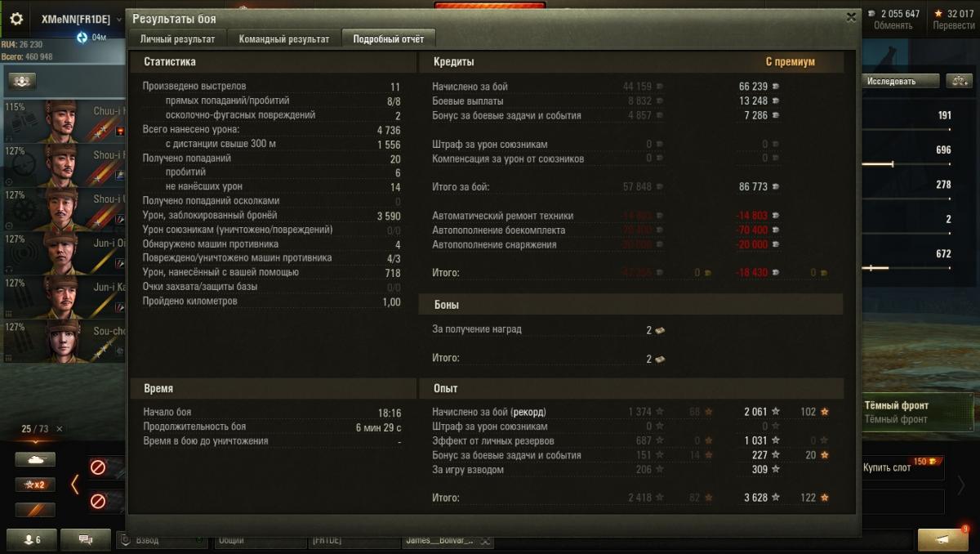Open the chat channels speech-bubble button
Screen dimensions: 980x554
[x=86, y=540]
